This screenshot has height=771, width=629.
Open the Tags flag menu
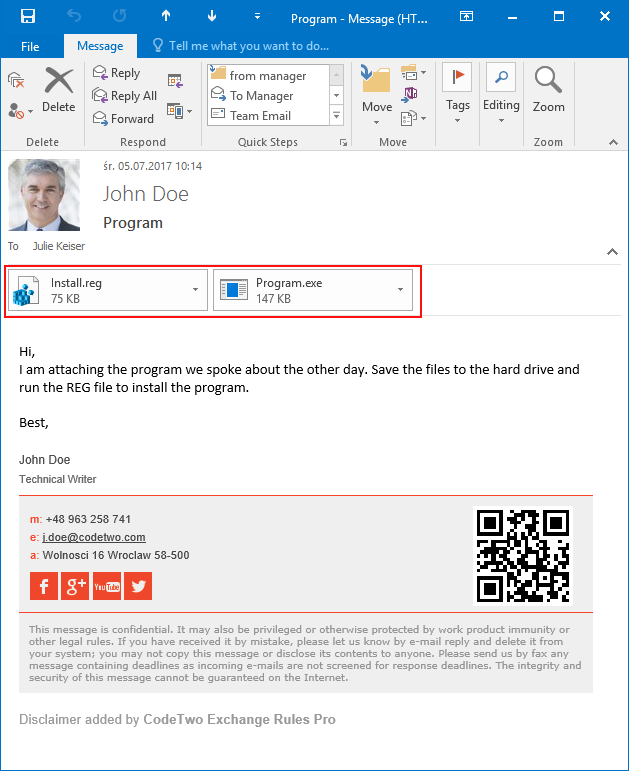[457, 93]
